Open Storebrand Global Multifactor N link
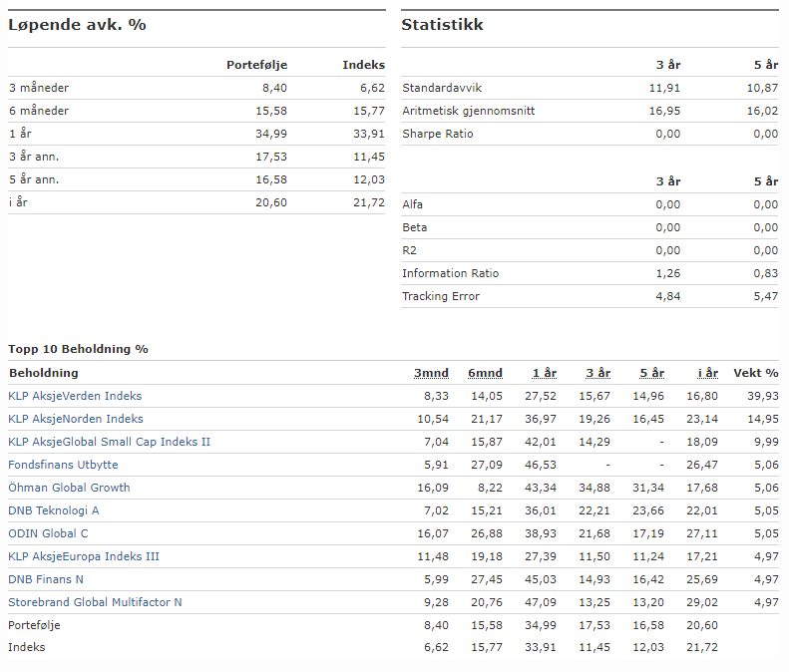This screenshot has width=789, height=672. point(95,602)
